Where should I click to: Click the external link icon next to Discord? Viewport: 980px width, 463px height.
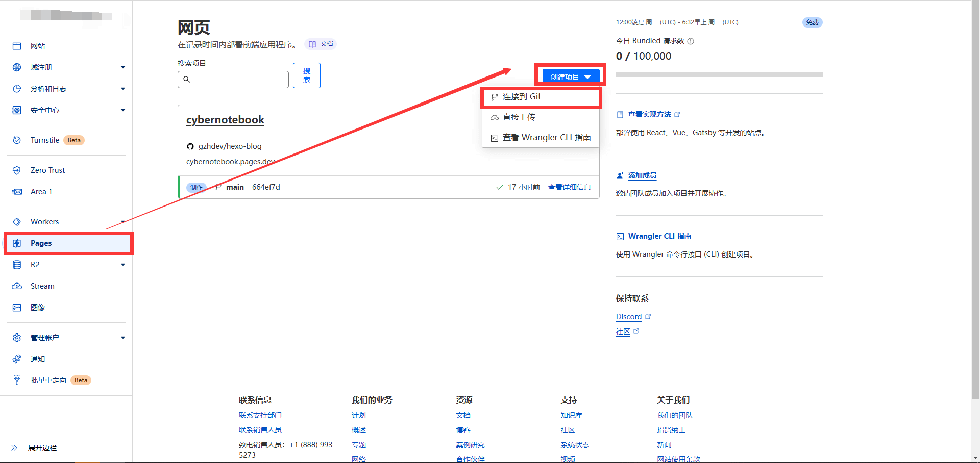pyautogui.click(x=648, y=317)
